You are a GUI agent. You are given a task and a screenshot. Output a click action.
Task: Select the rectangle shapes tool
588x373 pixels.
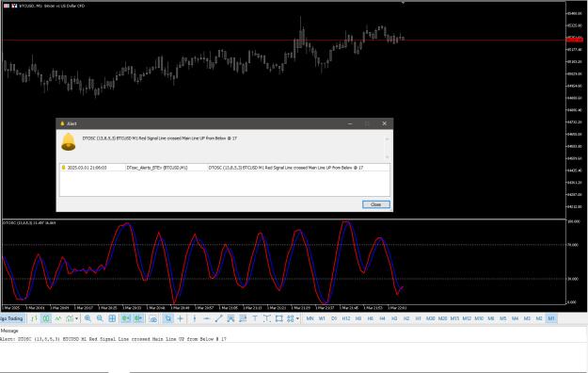(278, 318)
